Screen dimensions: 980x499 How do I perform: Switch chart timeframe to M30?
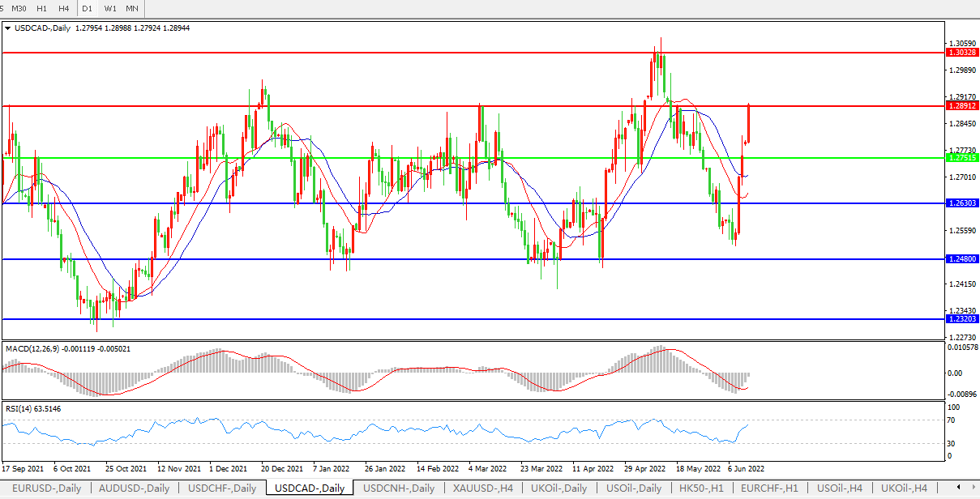(x=19, y=8)
